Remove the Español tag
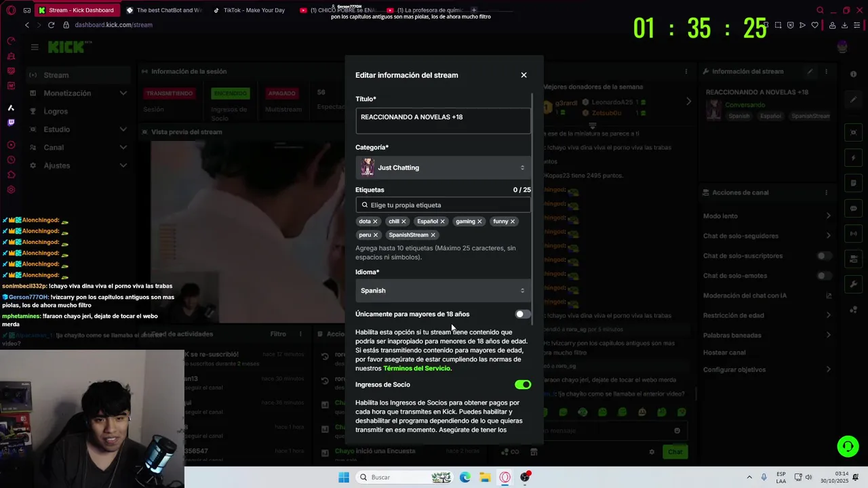The height and width of the screenshot is (488, 868). (442, 221)
